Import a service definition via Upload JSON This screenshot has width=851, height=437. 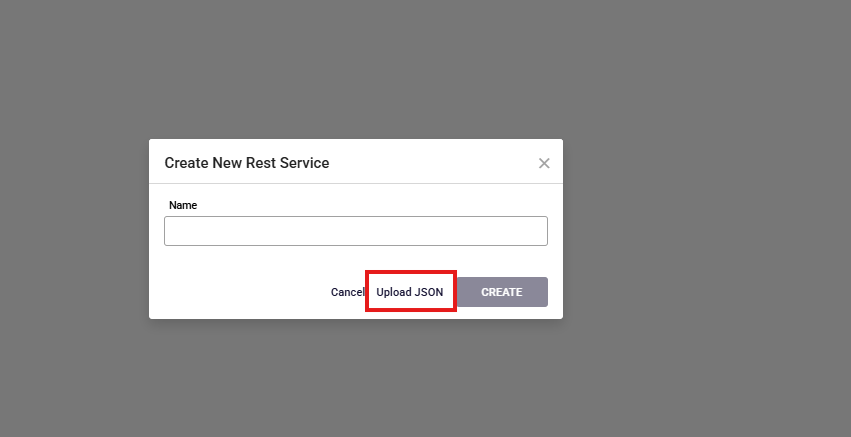pos(410,292)
